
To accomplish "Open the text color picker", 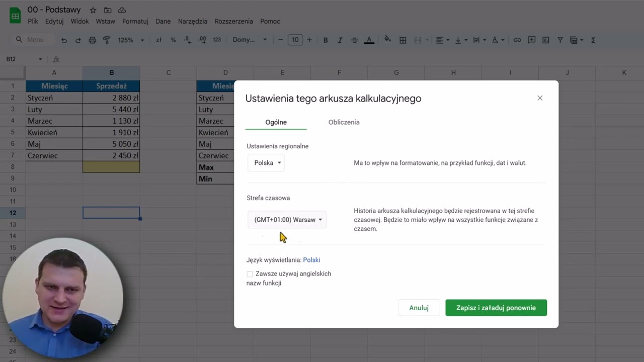I will 369,40.
